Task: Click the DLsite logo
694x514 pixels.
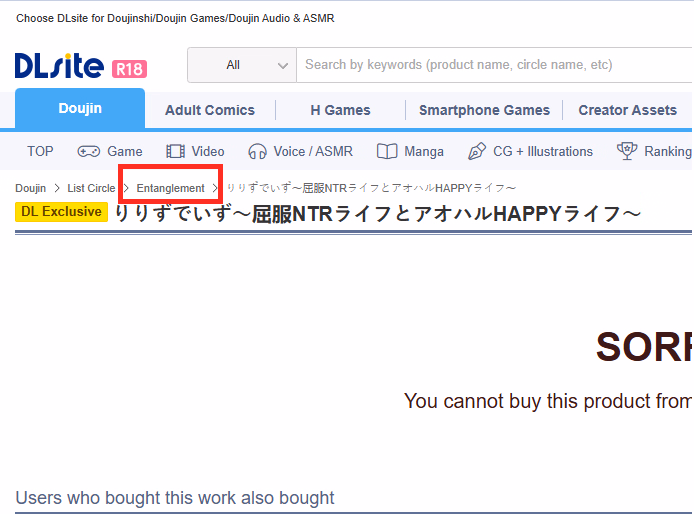Action: [x=59, y=66]
